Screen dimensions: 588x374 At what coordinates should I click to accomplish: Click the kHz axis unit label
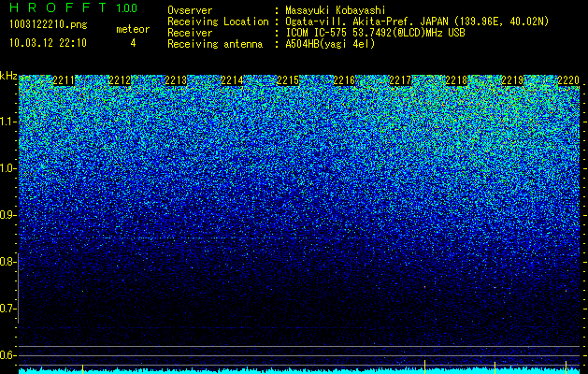(x=8, y=76)
